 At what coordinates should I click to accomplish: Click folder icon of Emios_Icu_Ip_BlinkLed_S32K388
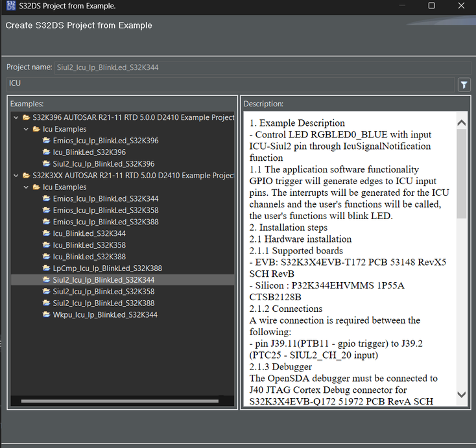[x=47, y=222]
